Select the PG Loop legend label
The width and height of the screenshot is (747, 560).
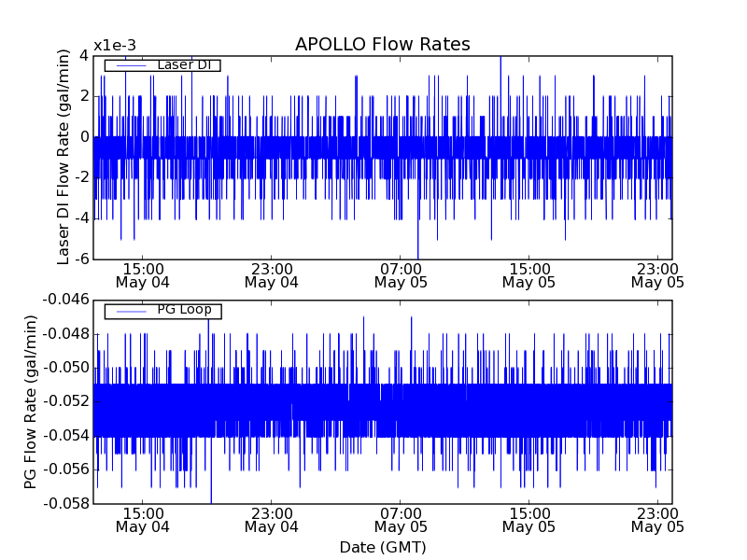click(183, 310)
